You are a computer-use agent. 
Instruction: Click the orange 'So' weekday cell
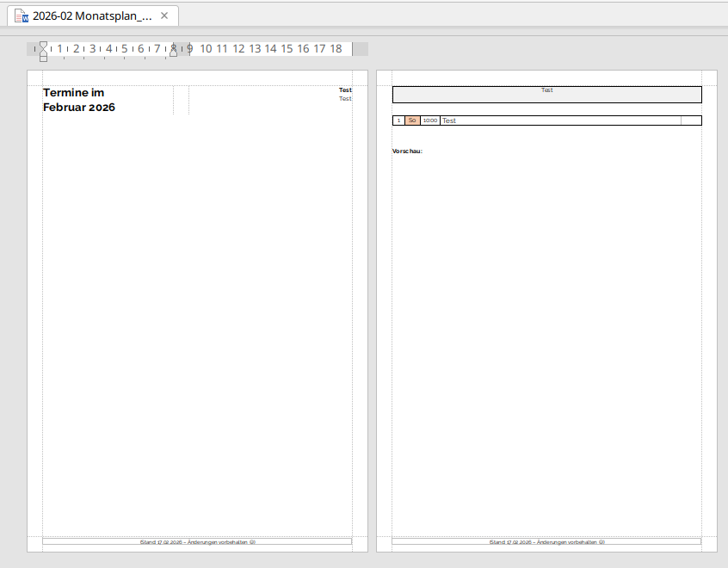pyautogui.click(x=412, y=120)
